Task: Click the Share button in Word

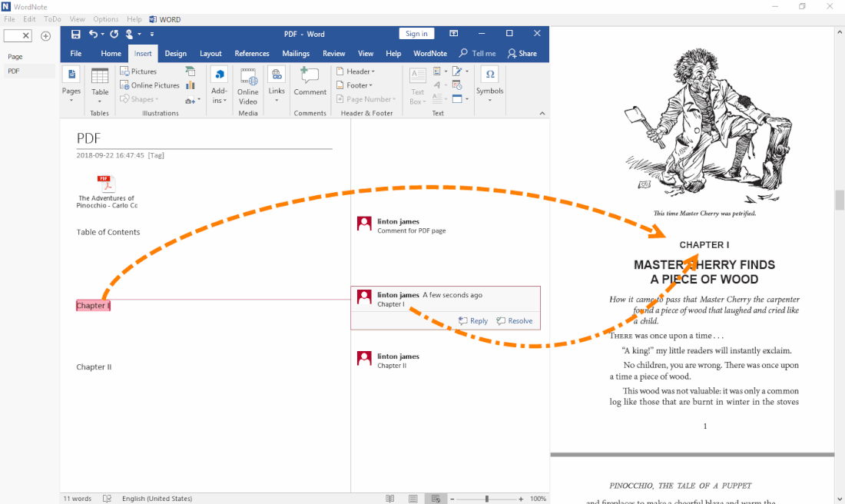Action: [x=522, y=53]
